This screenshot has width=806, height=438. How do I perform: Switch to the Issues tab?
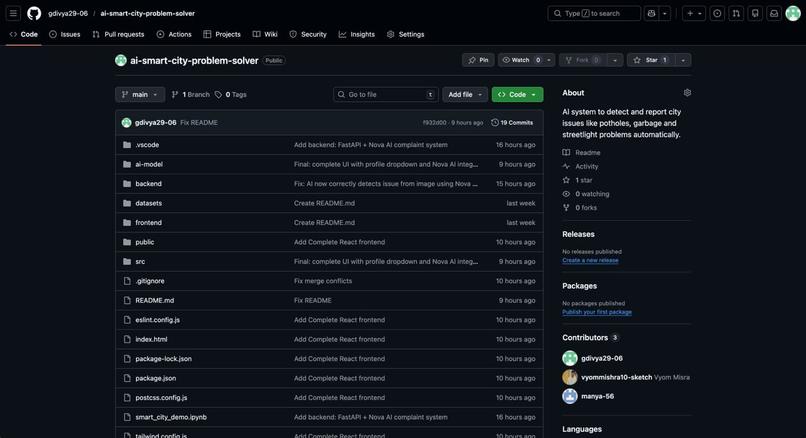point(65,34)
